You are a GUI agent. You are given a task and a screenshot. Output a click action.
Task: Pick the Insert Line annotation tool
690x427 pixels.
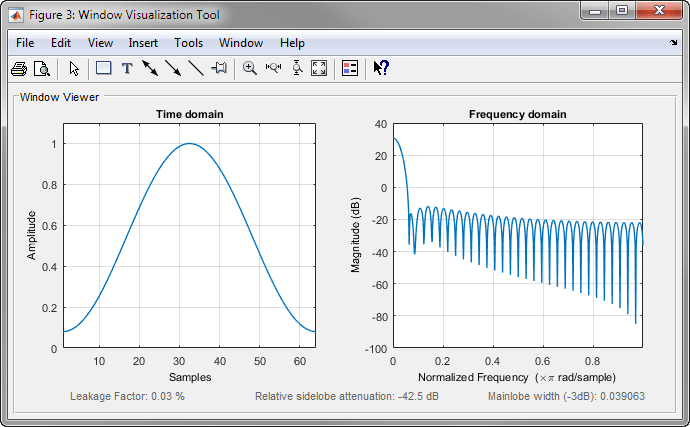coord(196,68)
